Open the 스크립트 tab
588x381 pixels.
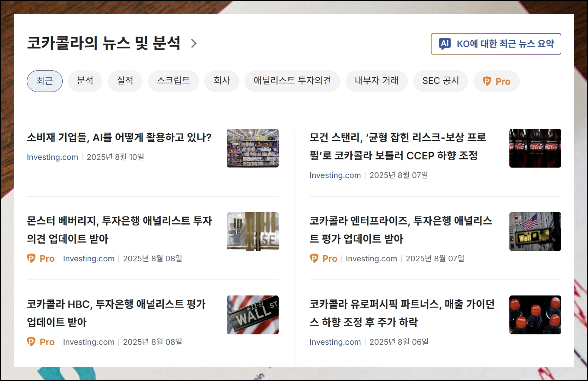(173, 81)
